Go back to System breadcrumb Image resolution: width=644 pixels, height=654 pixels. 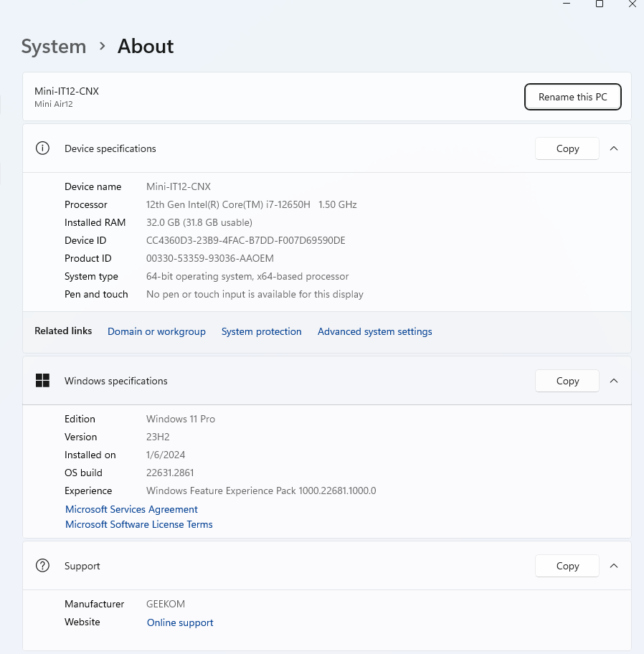pyautogui.click(x=54, y=47)
